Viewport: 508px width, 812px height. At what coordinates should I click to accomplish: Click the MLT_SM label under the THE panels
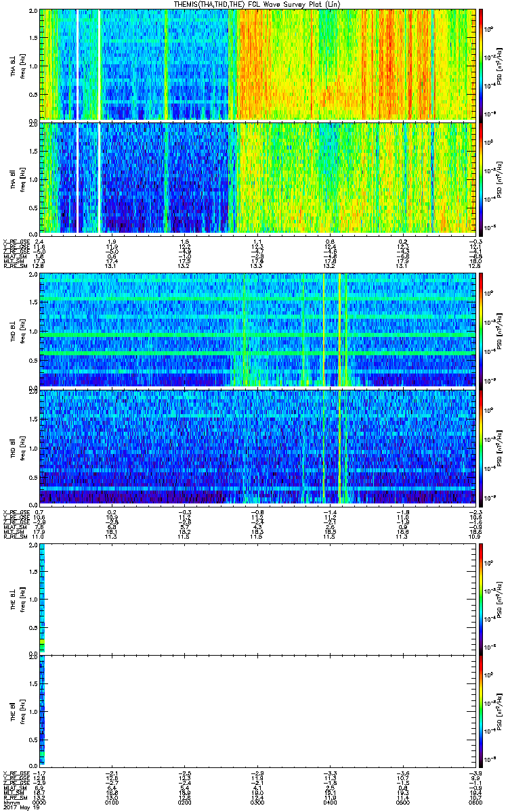(14, 794)
